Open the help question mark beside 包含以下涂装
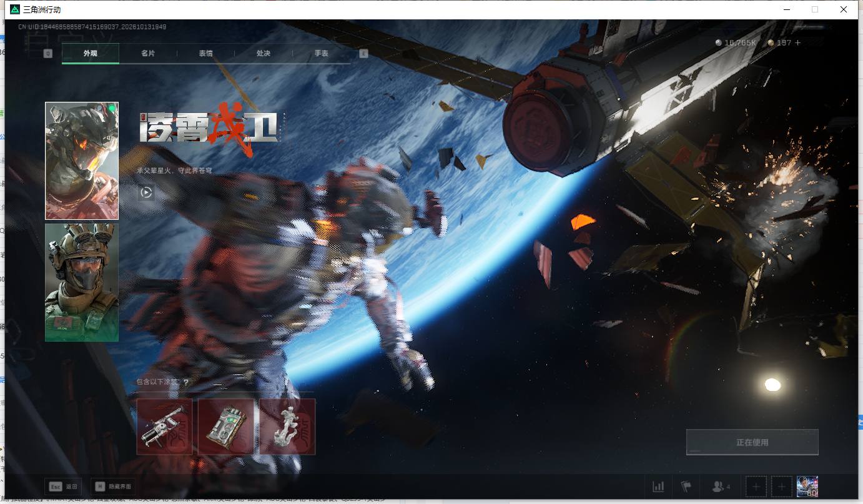The image size is (863, 504). click(x=185, y=382)
